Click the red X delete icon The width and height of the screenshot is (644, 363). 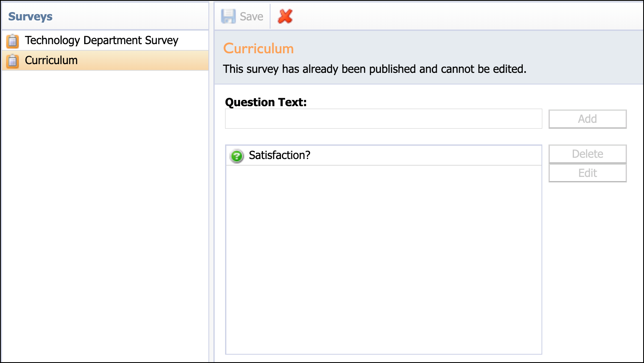tap(285, 16)
